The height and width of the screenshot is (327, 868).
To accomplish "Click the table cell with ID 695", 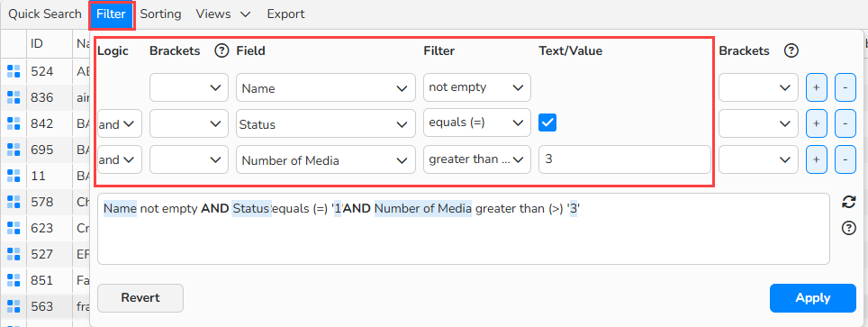I will tap(50, 150).
